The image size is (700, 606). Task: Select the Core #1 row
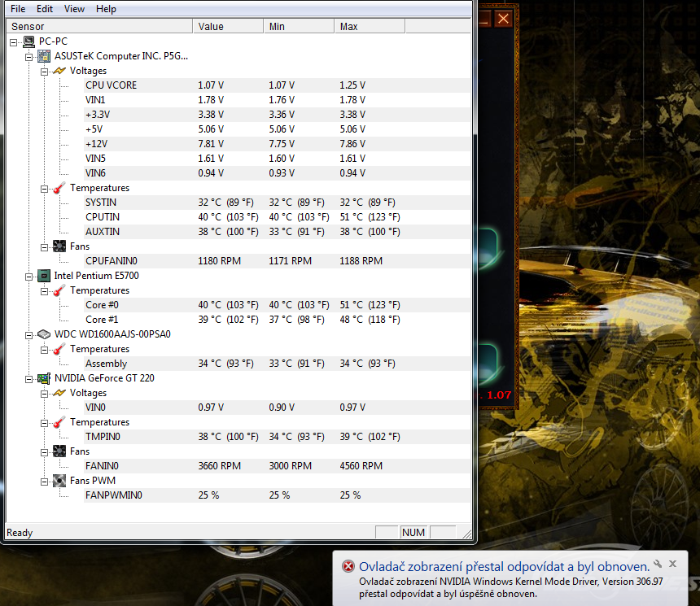277,320
